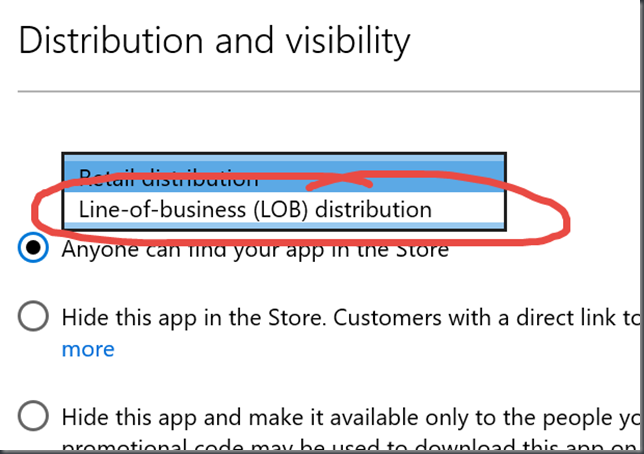The width and height of the screenshot is (644, 454).
Task: Click the empty circle beside 'Hide this app in the Store'
Action: tap(33, 316)
